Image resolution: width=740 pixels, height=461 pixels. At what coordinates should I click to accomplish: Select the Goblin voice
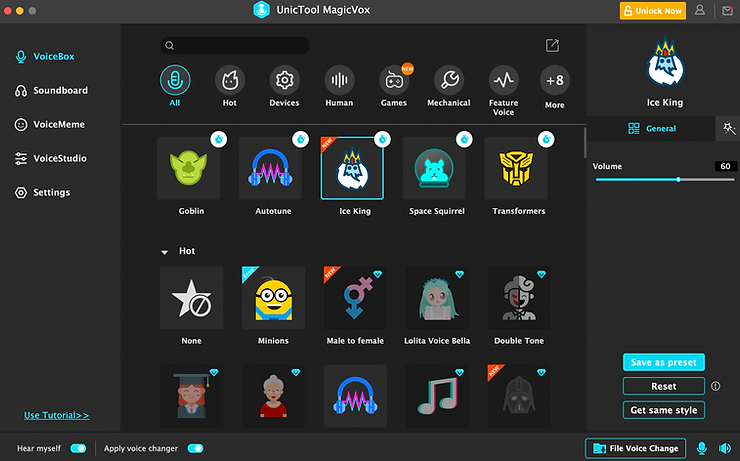click(188, 168)
